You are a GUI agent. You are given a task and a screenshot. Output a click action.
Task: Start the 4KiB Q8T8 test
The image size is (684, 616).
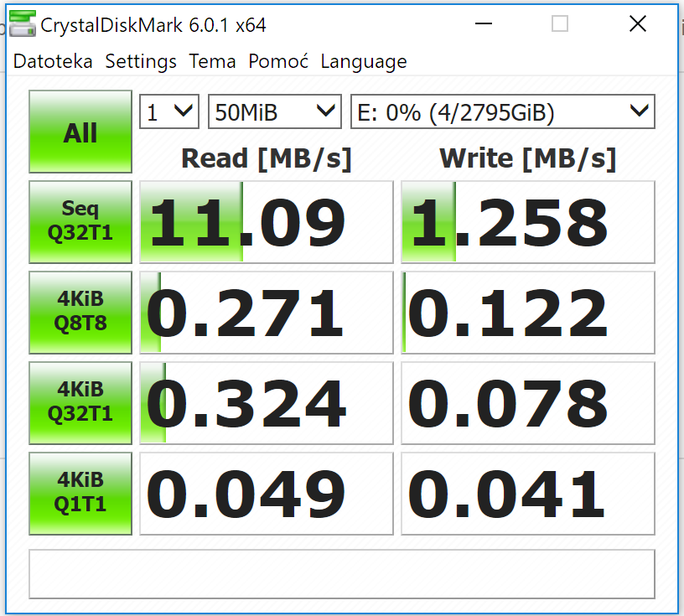coord(80,312)
